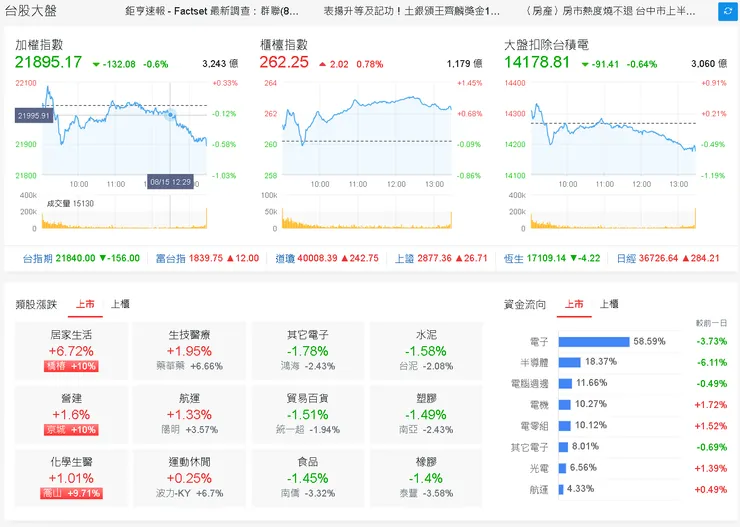Click 波力-KY +6.7% stock text
Screen dimensions: 740x527
tap(189, 494)
